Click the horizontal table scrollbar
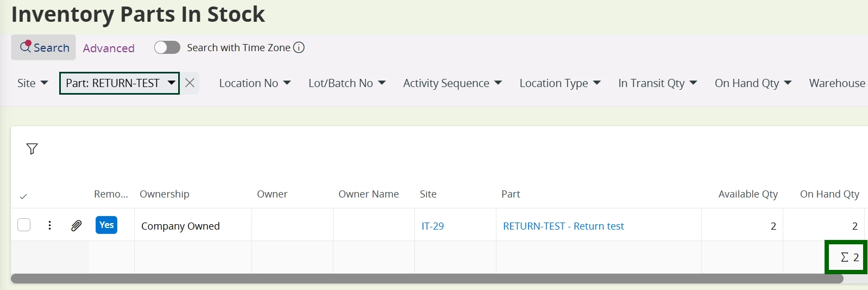 click(x=426, y=279)
